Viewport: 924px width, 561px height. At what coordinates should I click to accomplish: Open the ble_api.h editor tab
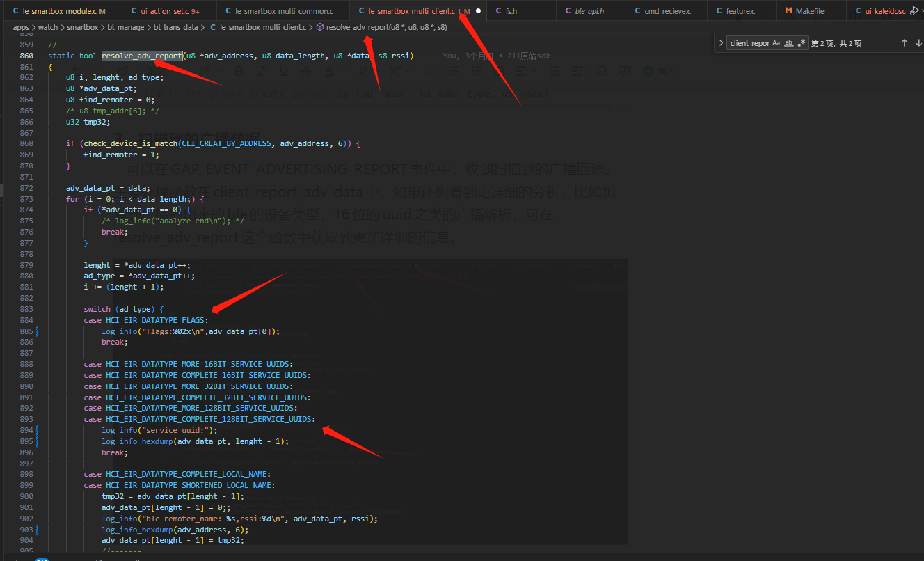coord(589,12)
